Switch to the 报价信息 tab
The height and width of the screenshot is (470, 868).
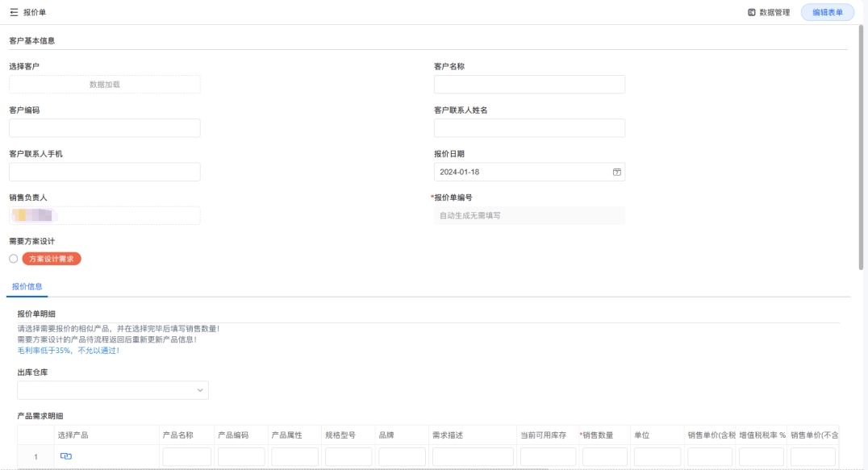pos(27,286)
